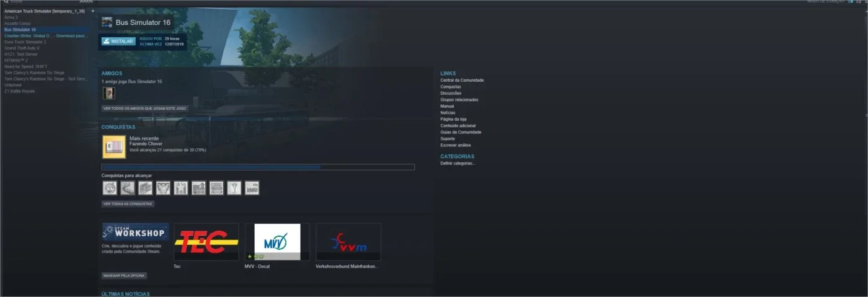Open the Notícias link
Viewport: 868px width, 297px height.
[448, 113]
